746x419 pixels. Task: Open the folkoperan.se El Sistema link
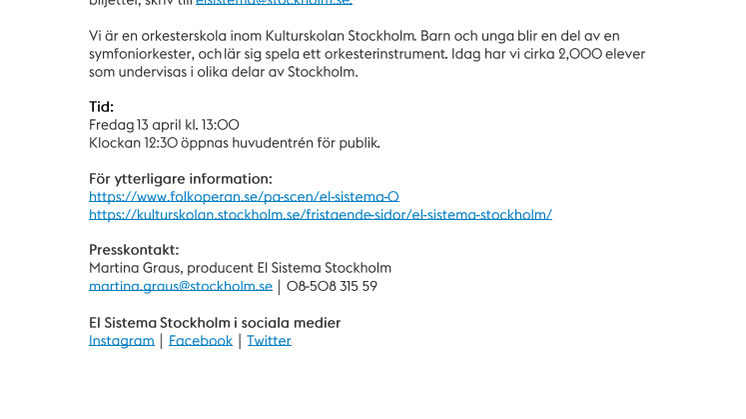point(243,197)
